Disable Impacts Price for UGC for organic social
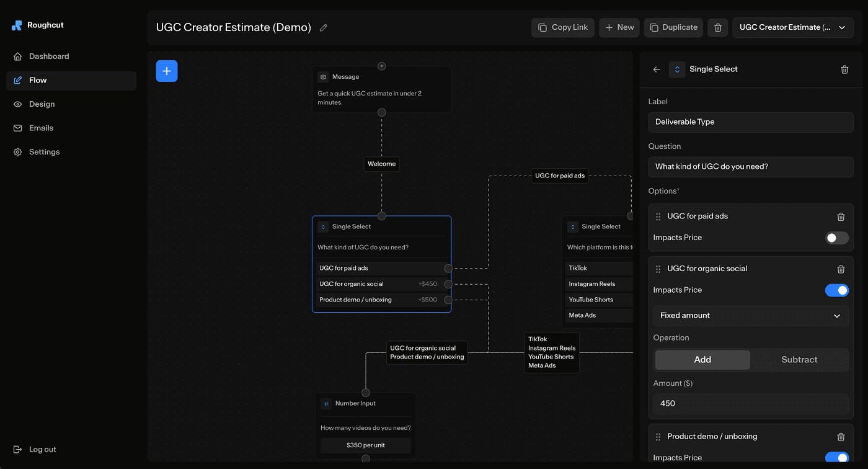 click(836, 290)
